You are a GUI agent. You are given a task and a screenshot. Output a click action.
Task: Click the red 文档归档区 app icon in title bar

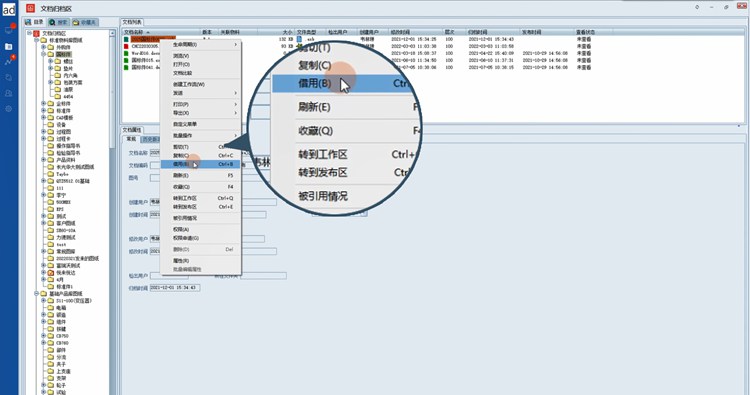(31, 8)
